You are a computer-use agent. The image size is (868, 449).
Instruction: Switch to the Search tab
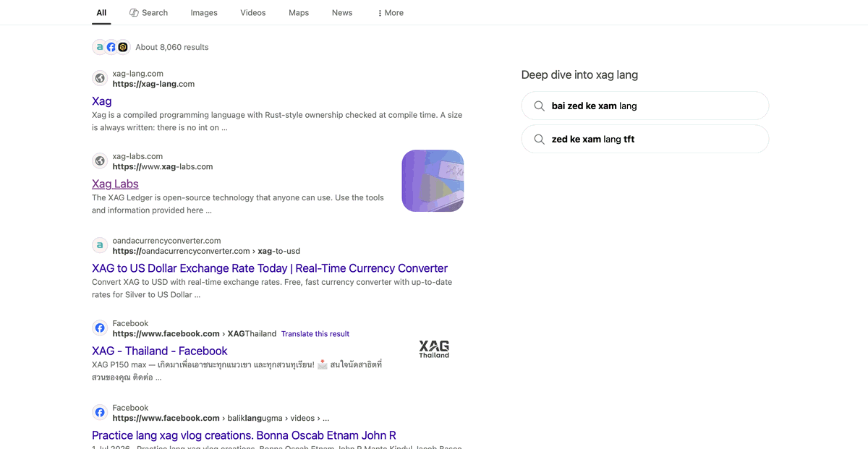(148, 12)
